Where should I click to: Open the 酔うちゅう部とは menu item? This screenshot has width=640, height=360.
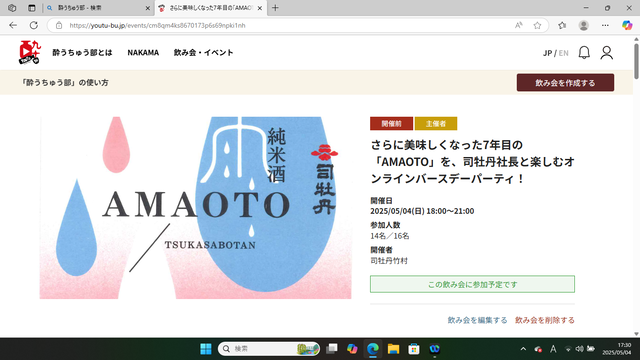(82, 53)
